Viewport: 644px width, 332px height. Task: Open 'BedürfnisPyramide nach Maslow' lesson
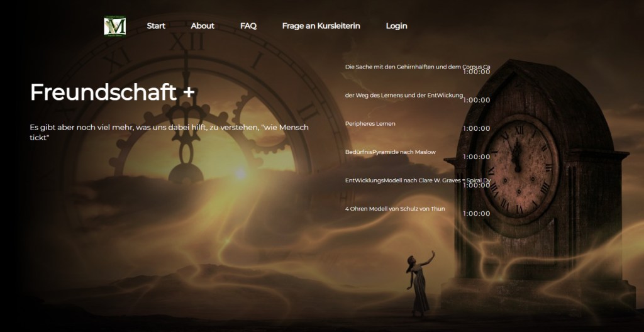pyautogui.click(x=391, y=152)
